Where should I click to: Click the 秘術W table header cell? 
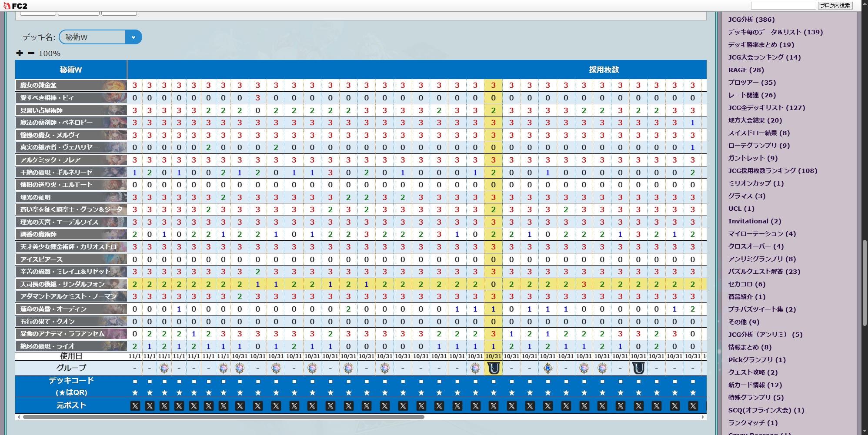[x=71, y=70]
